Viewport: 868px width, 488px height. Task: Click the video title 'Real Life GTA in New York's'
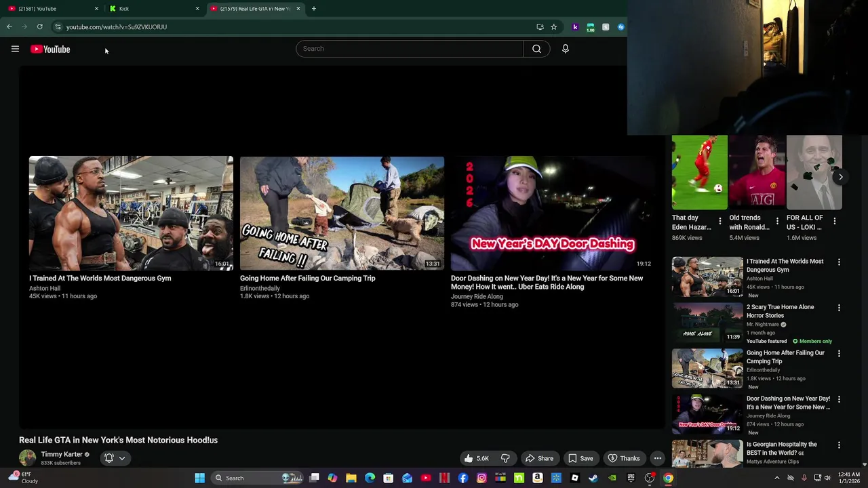coord(118,440)
